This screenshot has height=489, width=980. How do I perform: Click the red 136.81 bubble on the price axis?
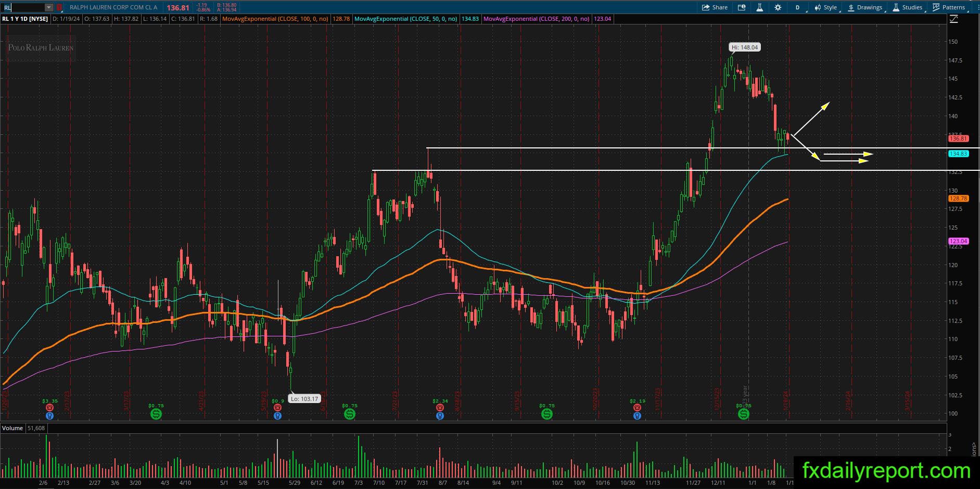[x=958, y=139]
